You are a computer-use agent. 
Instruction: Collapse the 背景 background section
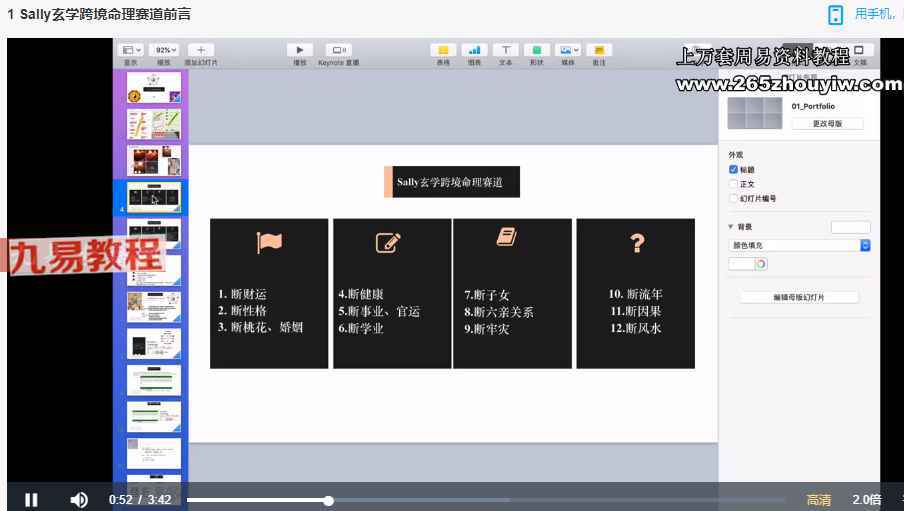(x=732, y=227)
